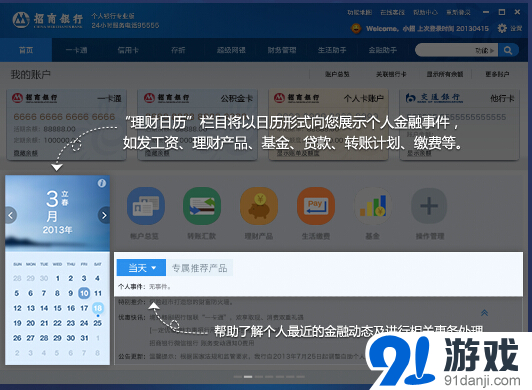This screenshot has width=532, height=390.
Task: Select the 他行卡 交通银行 card
Action: click(459, 125)
